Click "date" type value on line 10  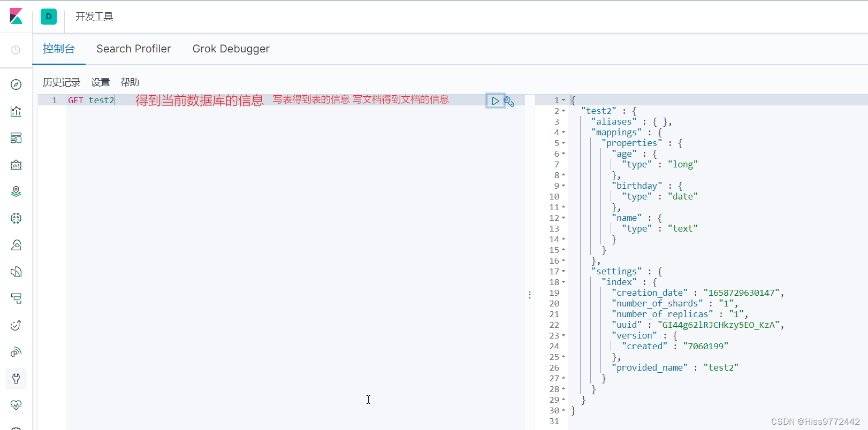point(683,196)
